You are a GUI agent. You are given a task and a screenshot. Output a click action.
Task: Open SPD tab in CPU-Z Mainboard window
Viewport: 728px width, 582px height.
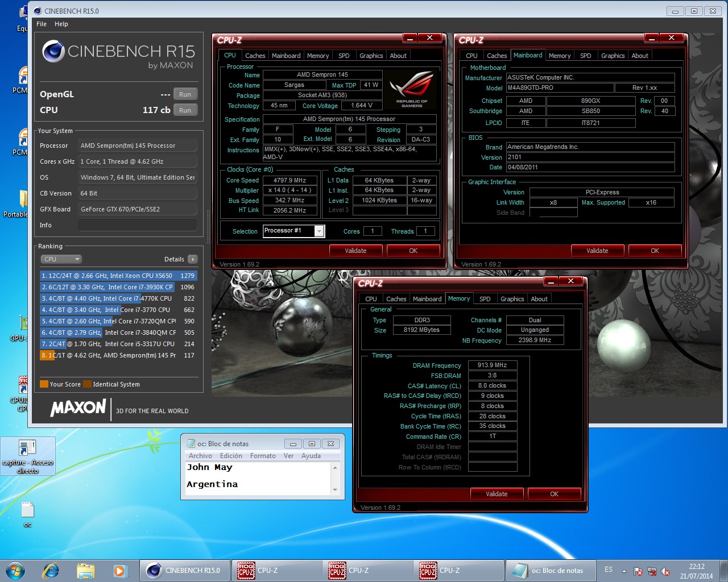[x=586, y=56]
